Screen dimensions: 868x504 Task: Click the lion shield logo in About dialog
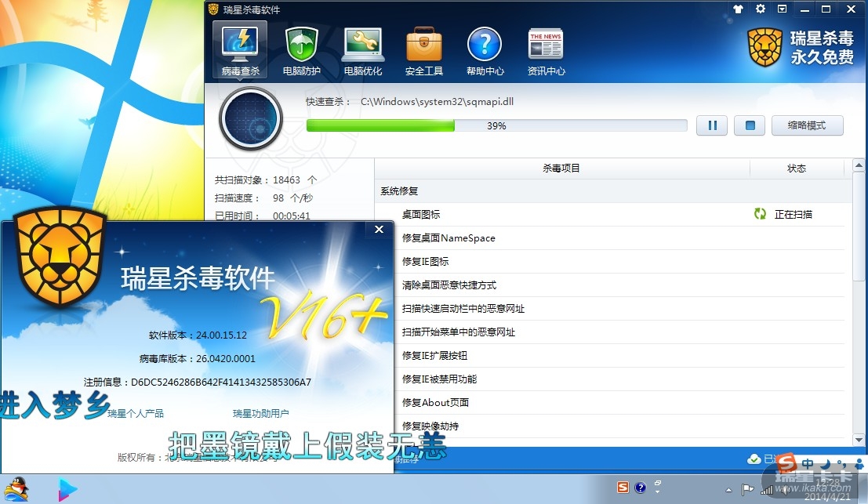[60, 256]
